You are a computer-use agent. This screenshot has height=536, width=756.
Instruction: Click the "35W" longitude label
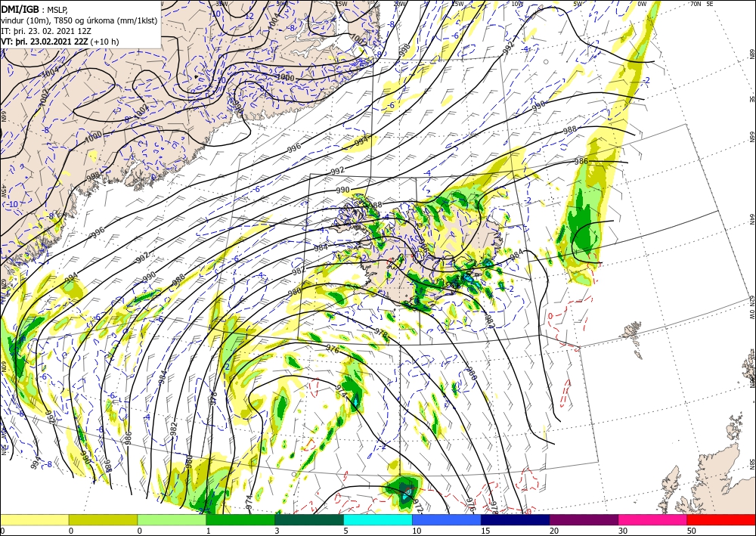pyautogui.click(x=222, y=4)
